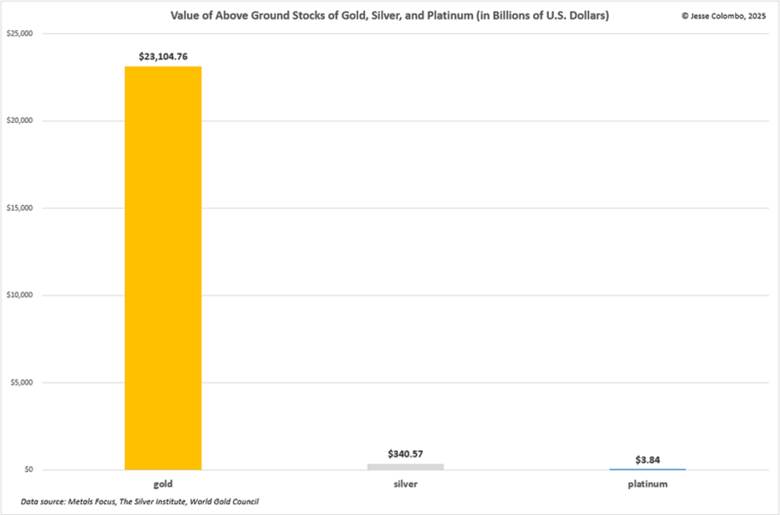Viewport: 780px width, 515px height.
Task: Click the thin blue platinum bar
Action: [647, 469]
